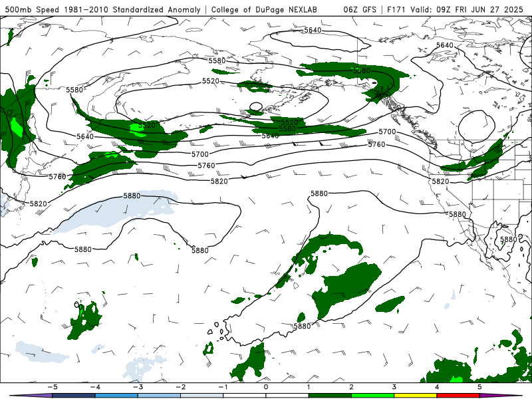
Task: Click the '06Z GFS' model run label
Action: click(360, 9)
